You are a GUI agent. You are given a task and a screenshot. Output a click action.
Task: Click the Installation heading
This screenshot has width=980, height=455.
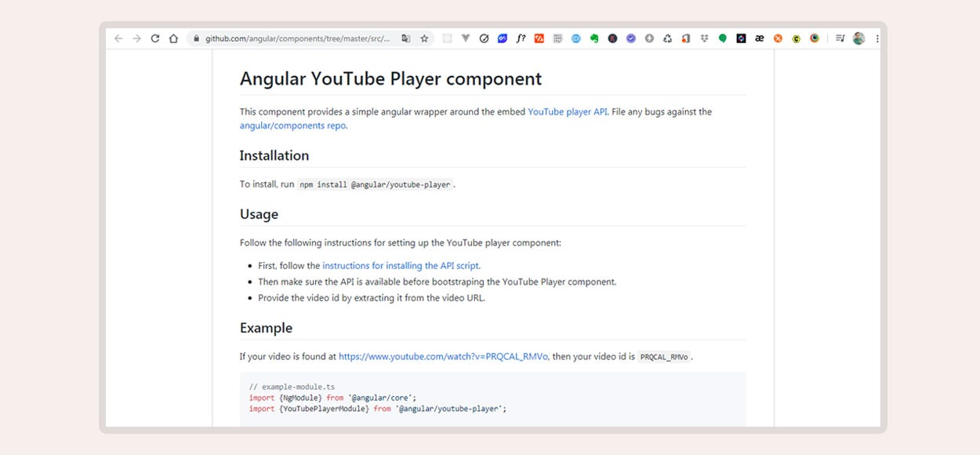tap(274, 155)
